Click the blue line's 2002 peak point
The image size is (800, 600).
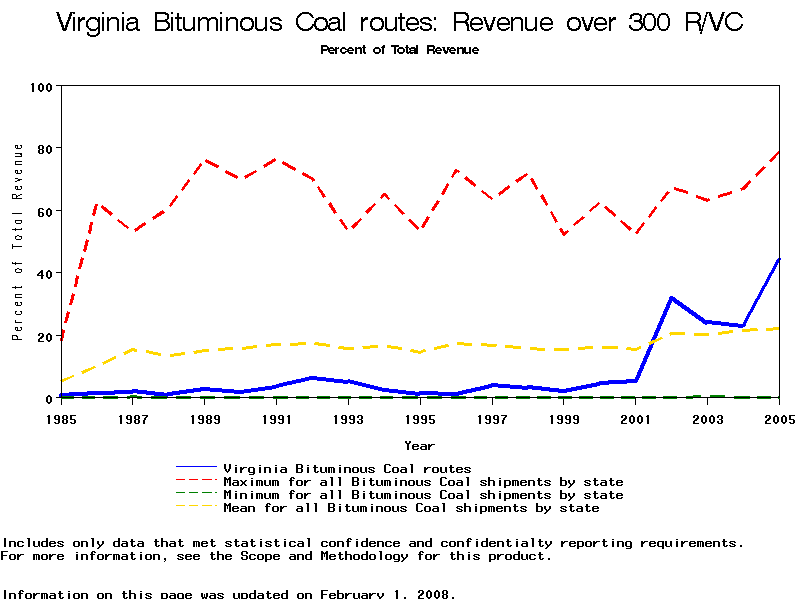click(671, 298)
